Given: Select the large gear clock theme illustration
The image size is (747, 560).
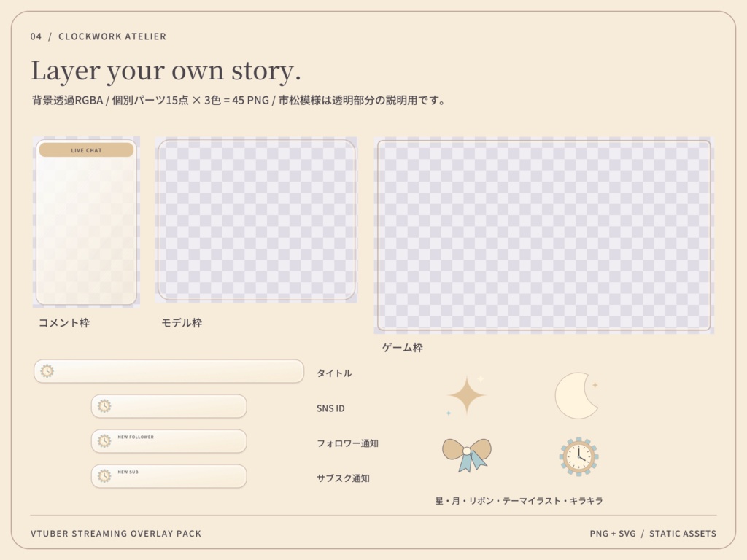Looking at the screenshot, I should [x=578, y=456].
